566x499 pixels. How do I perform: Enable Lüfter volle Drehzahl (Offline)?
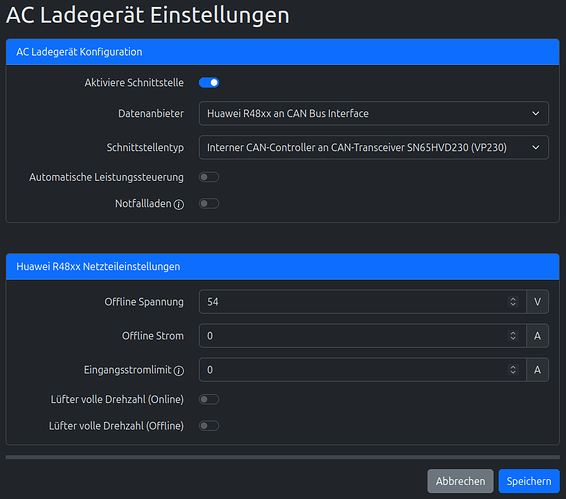pyautogui.click(x=209, y=426)
